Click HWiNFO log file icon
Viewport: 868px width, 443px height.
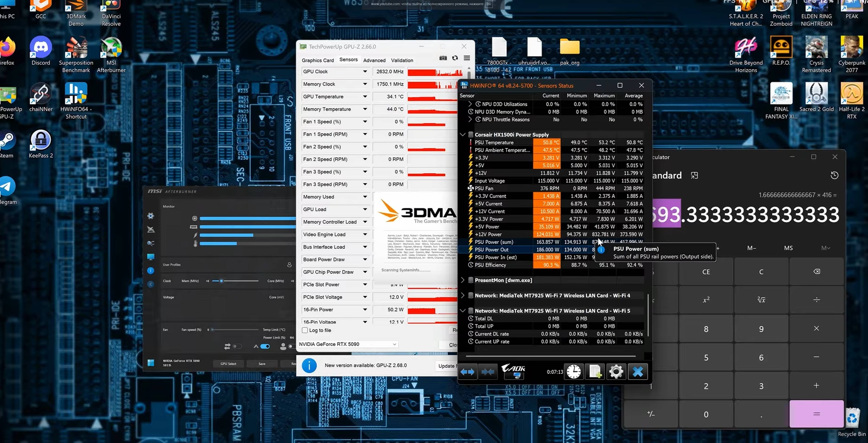click(x=595, y=372)
